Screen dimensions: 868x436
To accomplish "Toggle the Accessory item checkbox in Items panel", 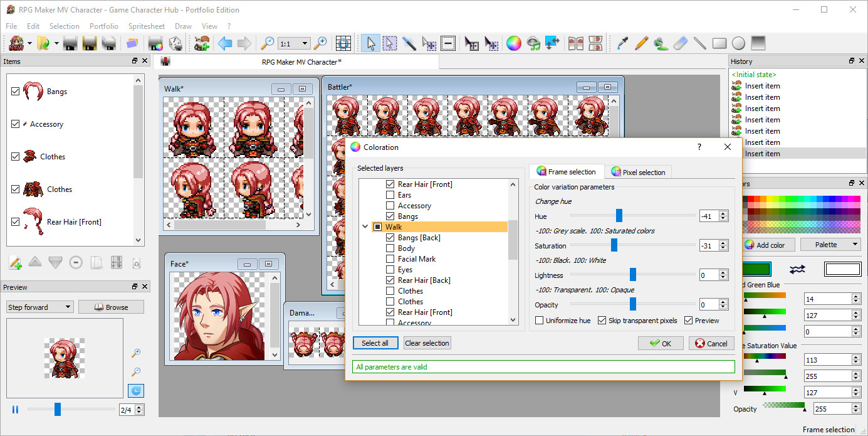I will pyautogui.click(x=16, y=124).
